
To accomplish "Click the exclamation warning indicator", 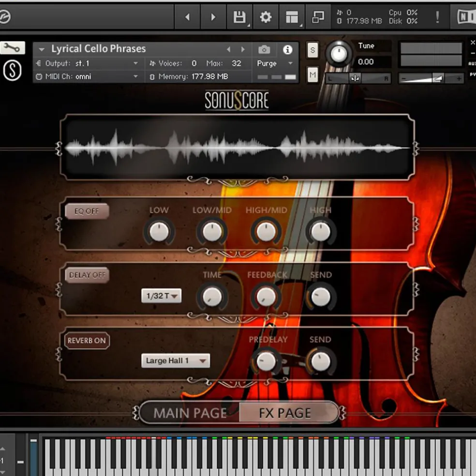I will (437, 17).
